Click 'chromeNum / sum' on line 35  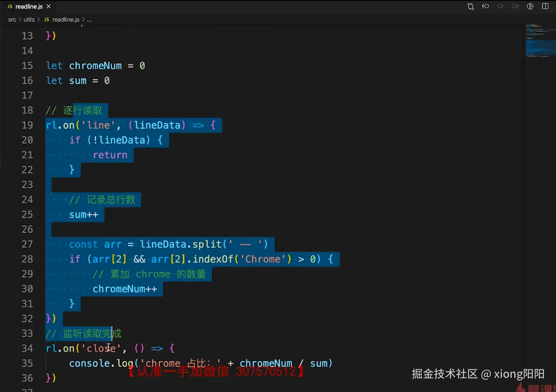point(284,364)
